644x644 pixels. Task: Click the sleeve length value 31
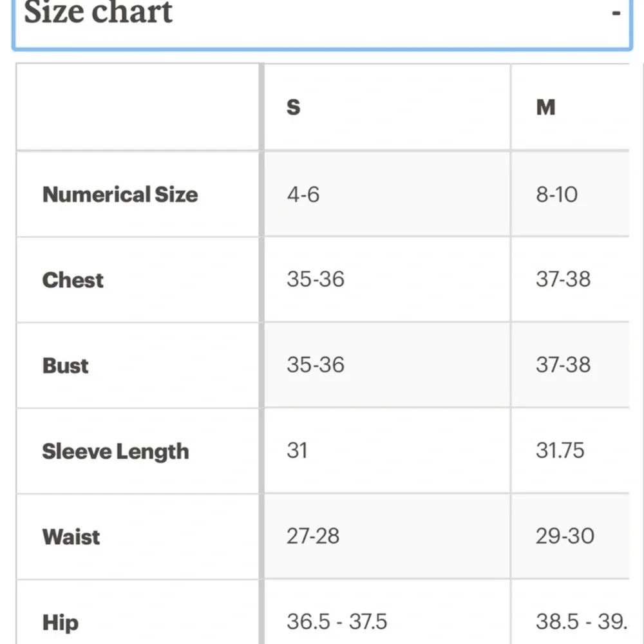click(x=297, y=451)
